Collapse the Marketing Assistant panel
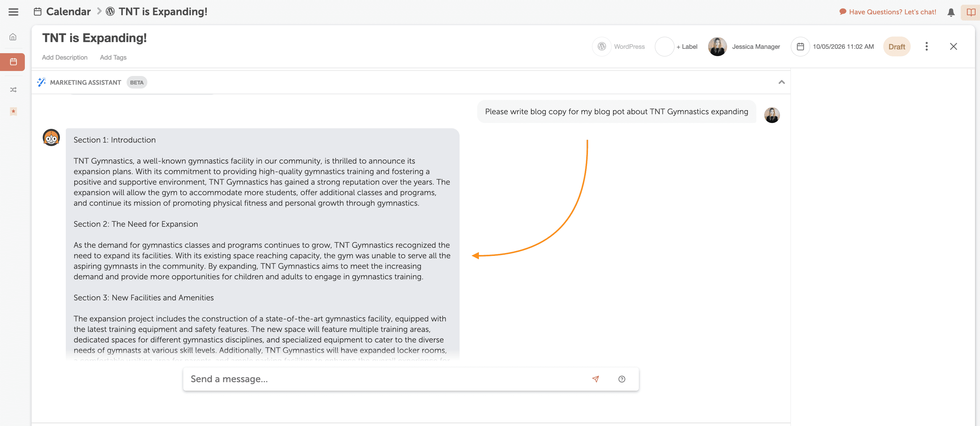This screenshot has width=980, height=426. [x=781, y=82]
